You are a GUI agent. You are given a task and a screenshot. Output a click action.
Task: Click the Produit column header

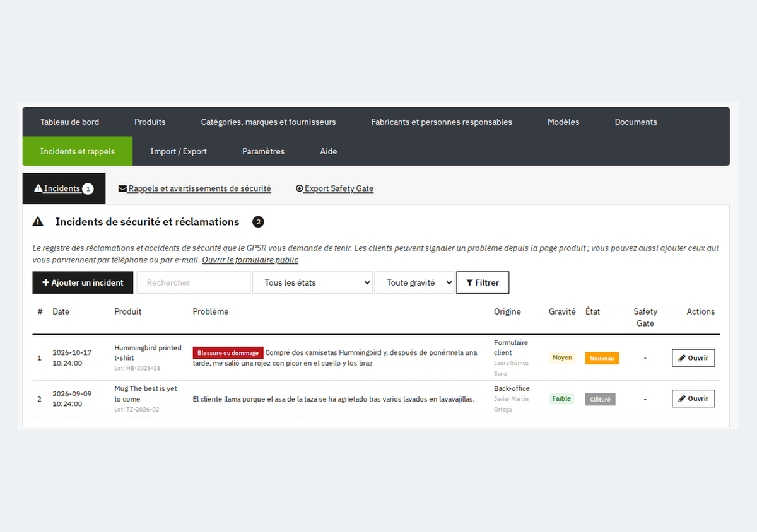pos(128,311)
